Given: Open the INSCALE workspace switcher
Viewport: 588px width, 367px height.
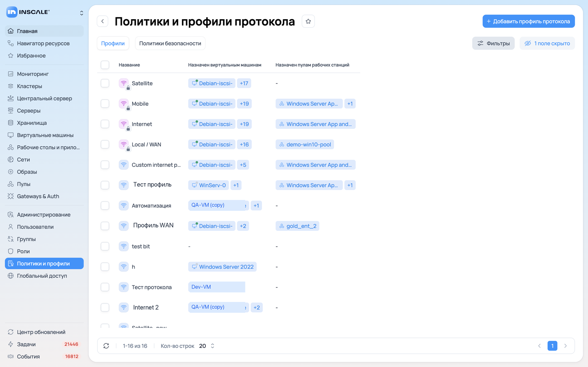Looking at the screenshot, I should pos(82,13).
